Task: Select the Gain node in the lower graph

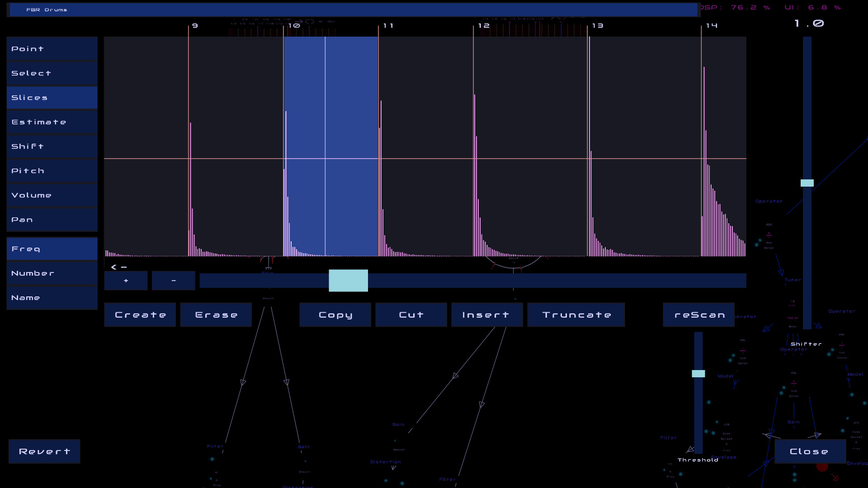Action: click(397, 424)
